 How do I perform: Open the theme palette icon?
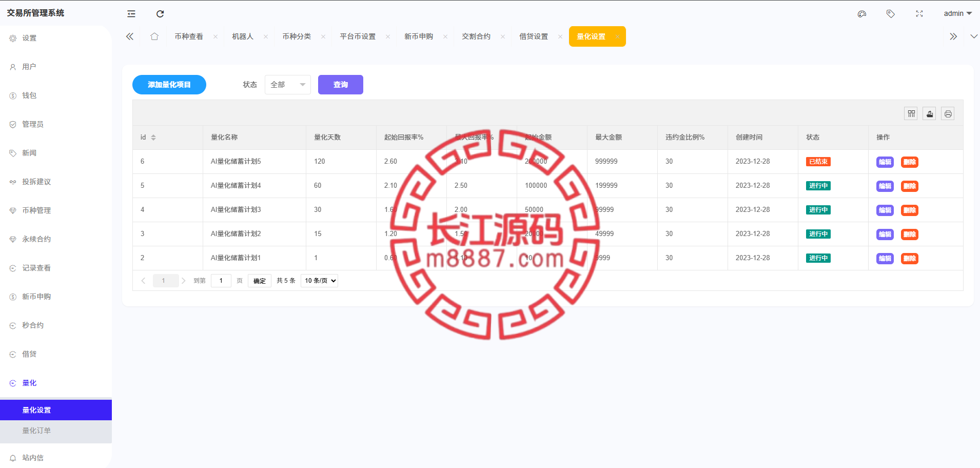point(862,14)
